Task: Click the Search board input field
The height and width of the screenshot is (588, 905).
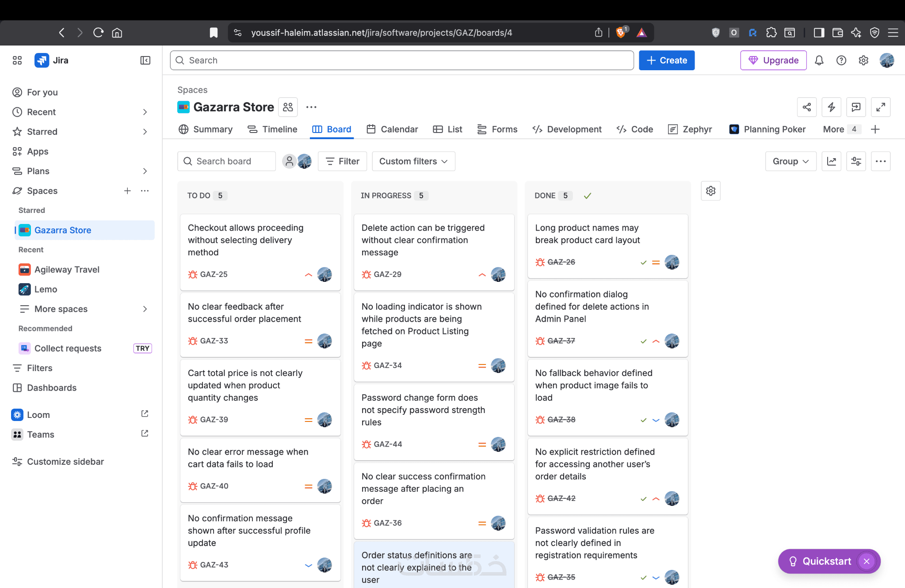Action: tap(226, 161)
